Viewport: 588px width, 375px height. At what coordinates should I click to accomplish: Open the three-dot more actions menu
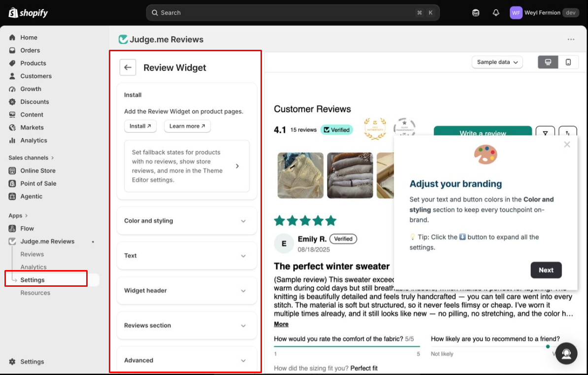pos(571,39)
